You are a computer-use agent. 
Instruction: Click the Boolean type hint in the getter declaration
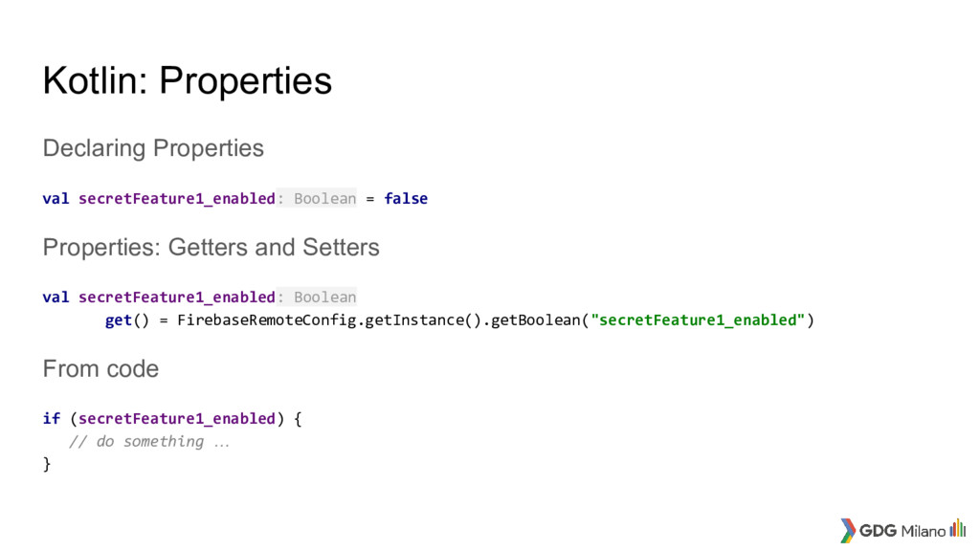317,298
